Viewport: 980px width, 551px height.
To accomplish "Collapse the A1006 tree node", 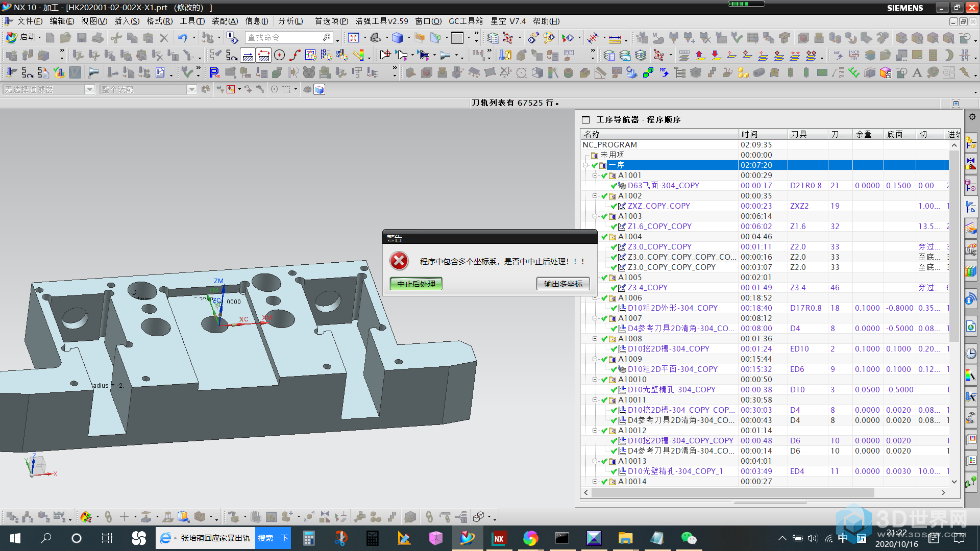I will [x=595, y=297].
